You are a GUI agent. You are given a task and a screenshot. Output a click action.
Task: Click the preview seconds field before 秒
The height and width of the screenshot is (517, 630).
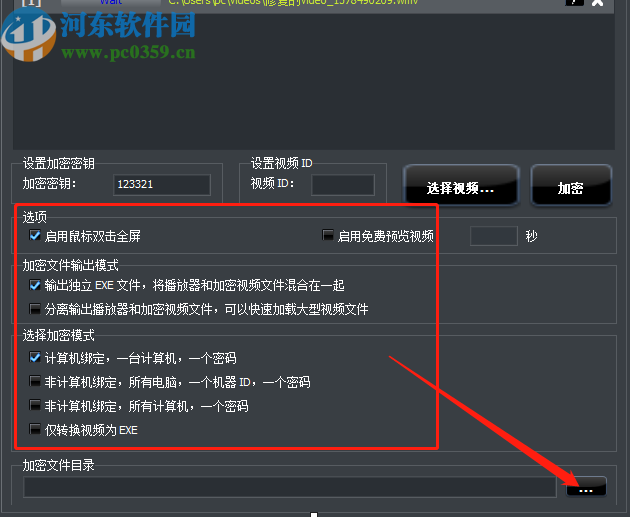(494, 236)
